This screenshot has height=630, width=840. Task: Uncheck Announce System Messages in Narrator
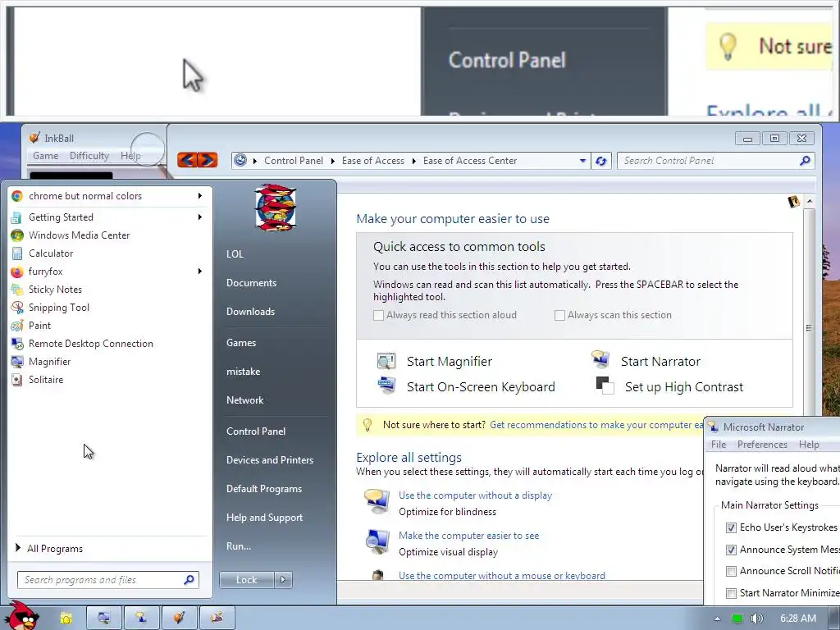[731, 550]
